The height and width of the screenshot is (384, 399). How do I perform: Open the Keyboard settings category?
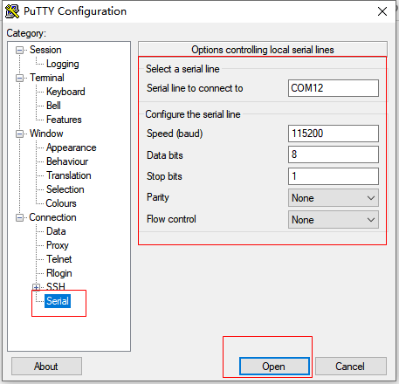[66, 92]
